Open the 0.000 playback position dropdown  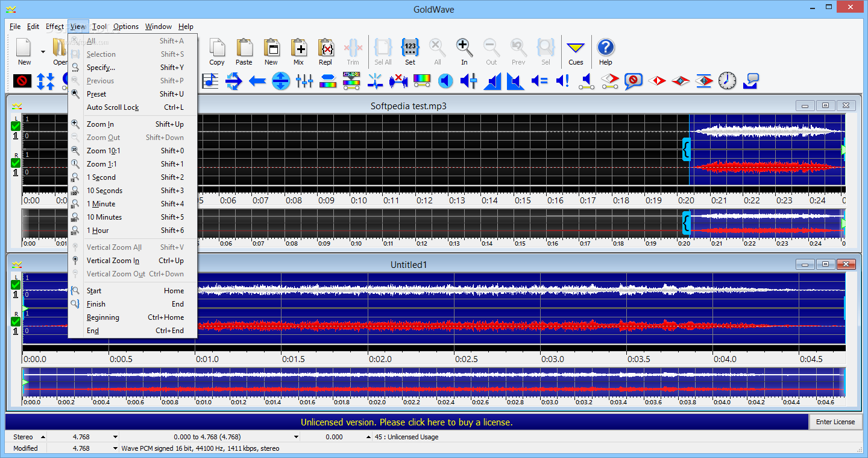coord(369,437)
